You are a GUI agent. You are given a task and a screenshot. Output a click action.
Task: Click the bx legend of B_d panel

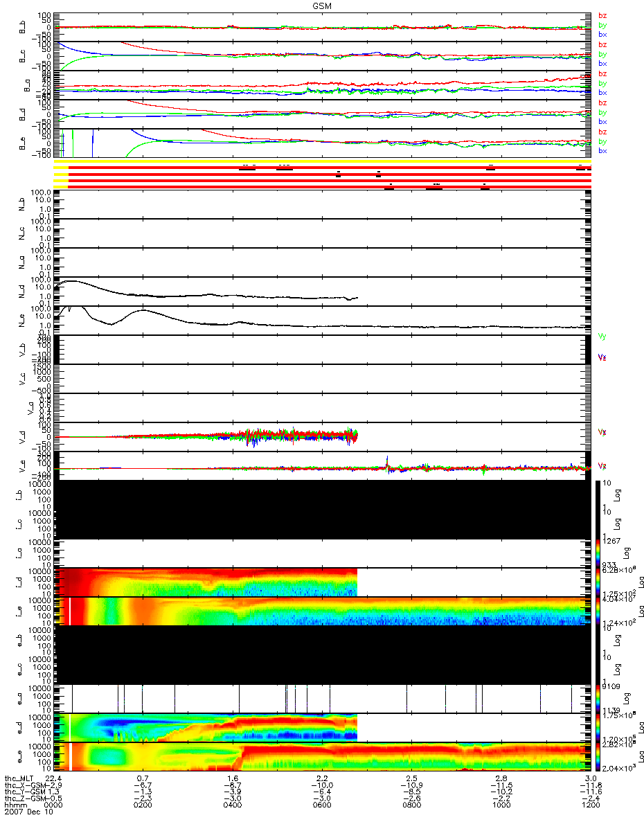tap(602, 121)
